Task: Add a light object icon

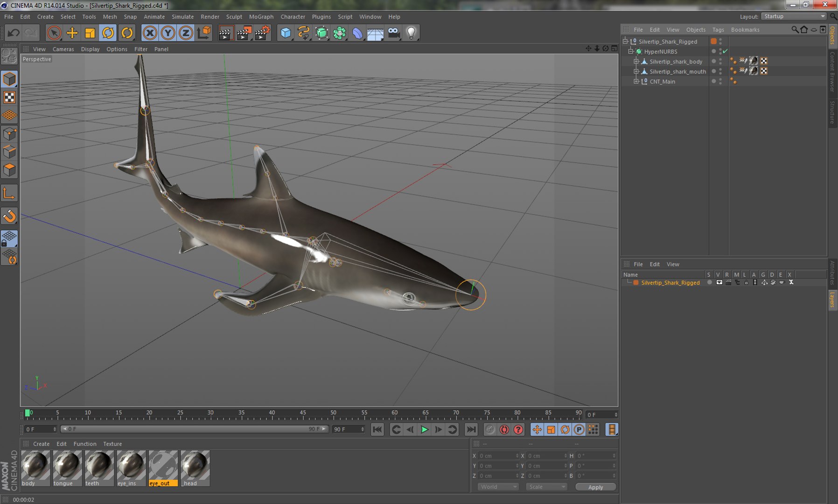Action: click(412, 33)
